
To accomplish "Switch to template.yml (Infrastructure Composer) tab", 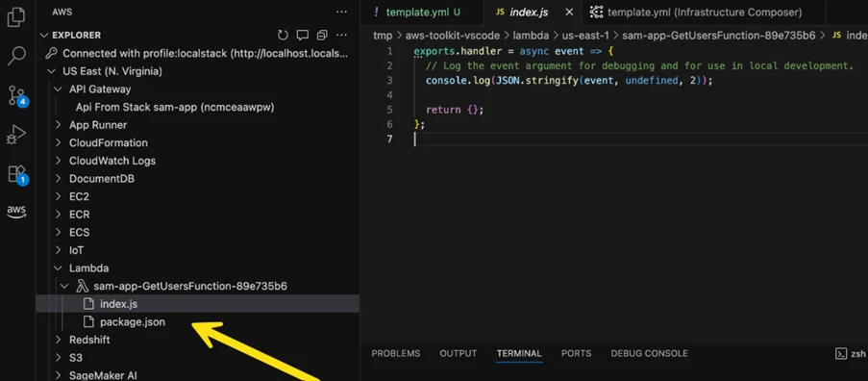I will 704,13.
